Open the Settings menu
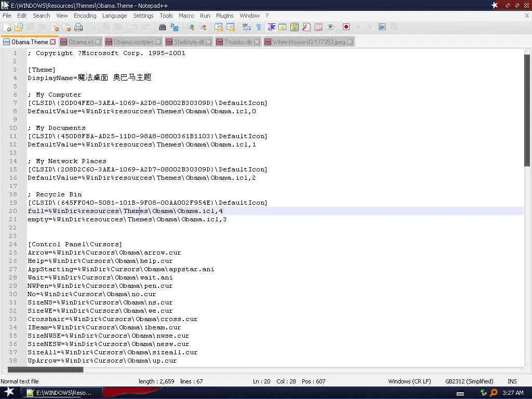This screenshot has height=399, width=532. pos(143,16)
